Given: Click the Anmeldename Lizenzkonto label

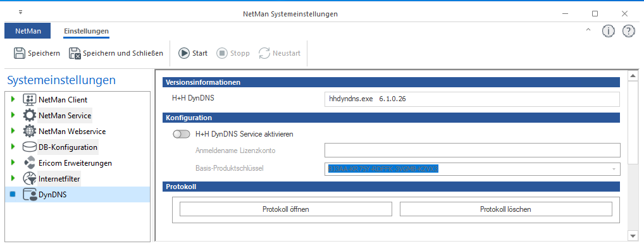Looking at the screenshot, I should coord(235,151).
